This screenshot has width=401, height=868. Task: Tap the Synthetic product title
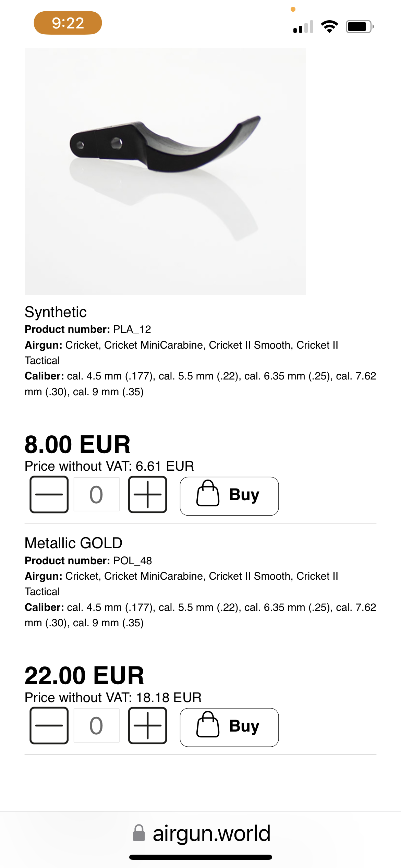coord(56,312)
